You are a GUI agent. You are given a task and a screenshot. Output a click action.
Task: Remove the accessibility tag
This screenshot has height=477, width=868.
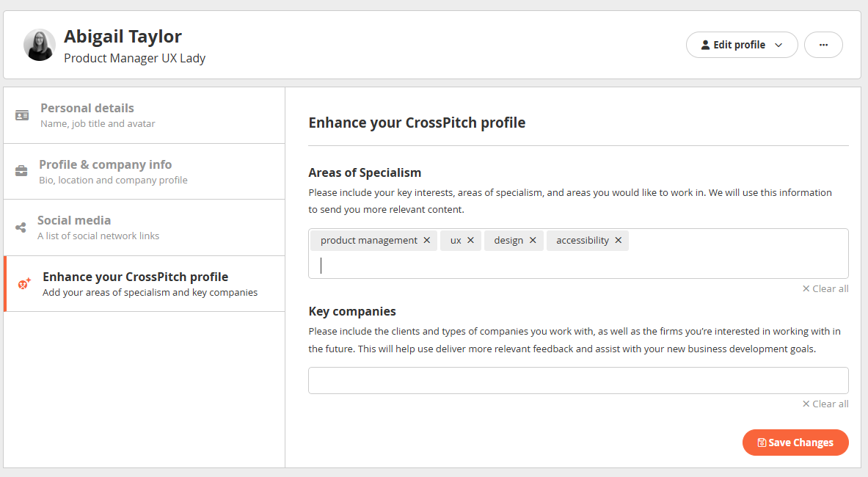click(619, 240)
